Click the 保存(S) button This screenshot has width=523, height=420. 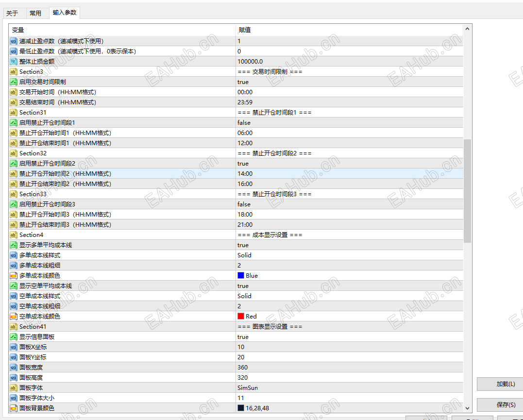[x=500, y=404]
